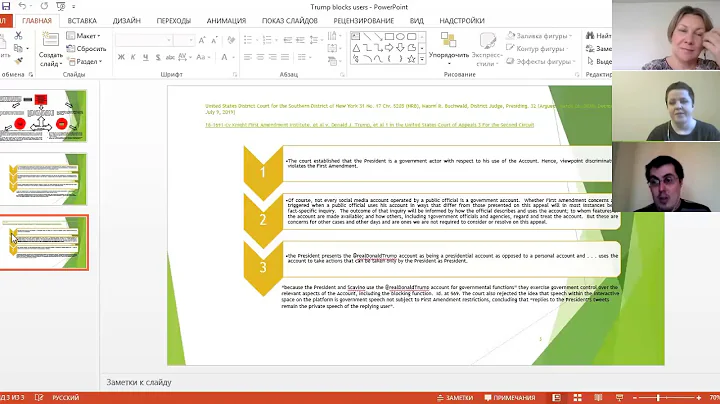Click the Undo arrow icon
This screenshot has height=404, width=720.
coord(22,6)
